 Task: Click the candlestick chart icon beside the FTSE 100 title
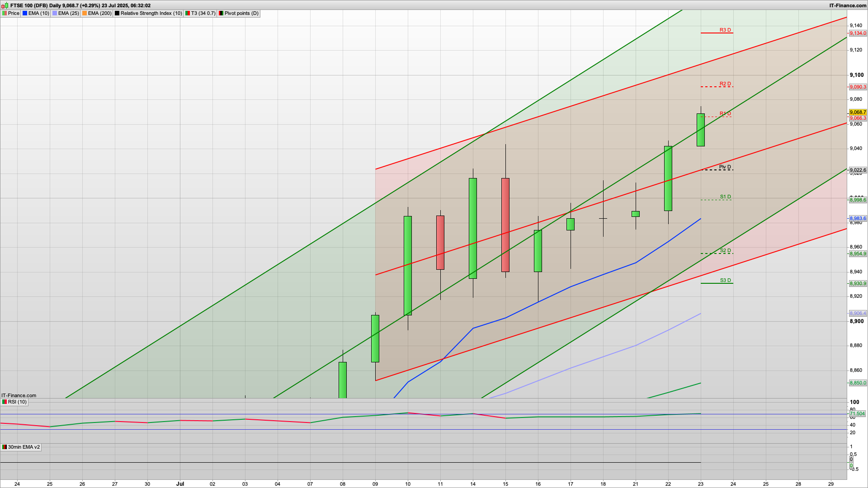point(5,5)
